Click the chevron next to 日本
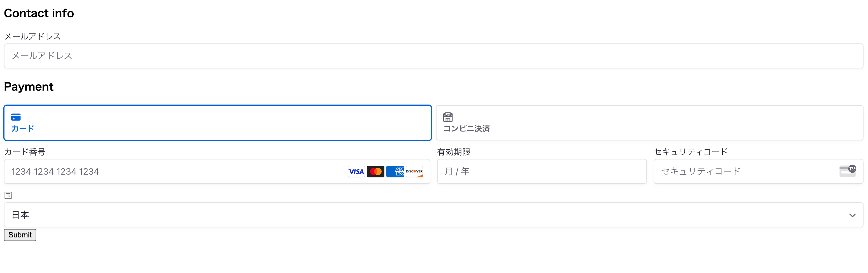This screenshot has height=273, width=868. pos(853,215)
